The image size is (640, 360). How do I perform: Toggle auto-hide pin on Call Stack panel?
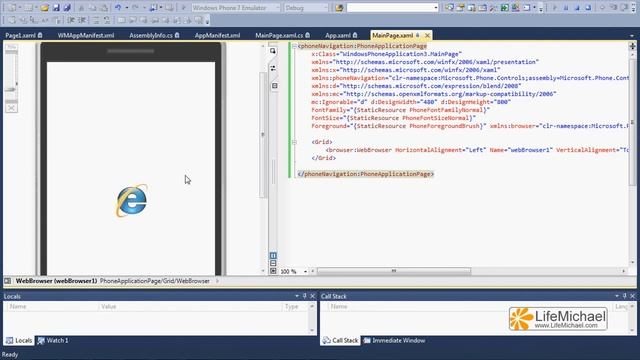click(x=624, y=296)
